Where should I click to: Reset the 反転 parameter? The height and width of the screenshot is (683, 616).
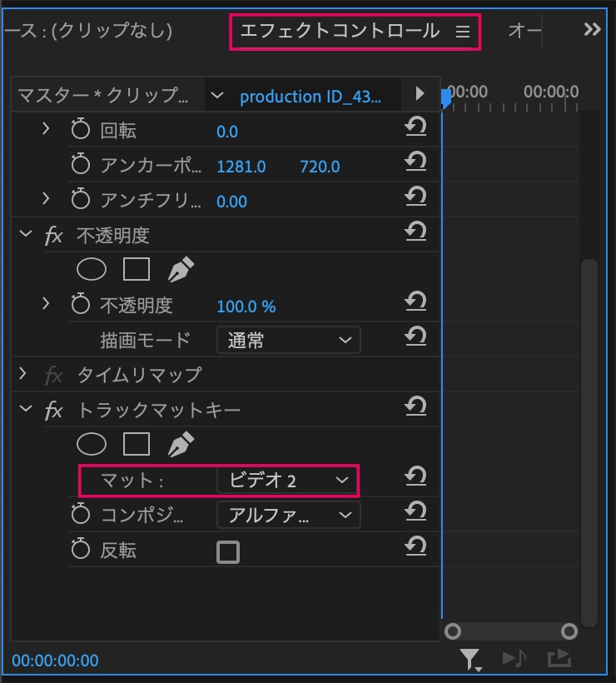point(415,546)
